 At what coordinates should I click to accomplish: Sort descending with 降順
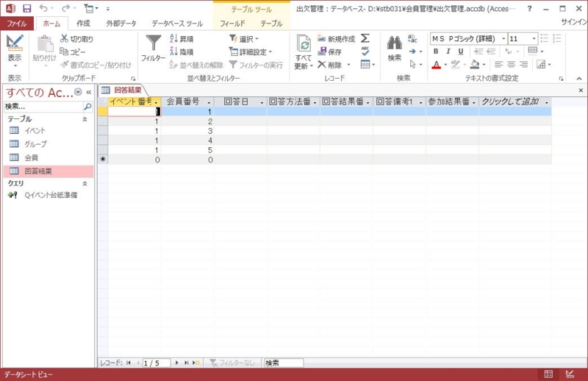click(182, 51)
